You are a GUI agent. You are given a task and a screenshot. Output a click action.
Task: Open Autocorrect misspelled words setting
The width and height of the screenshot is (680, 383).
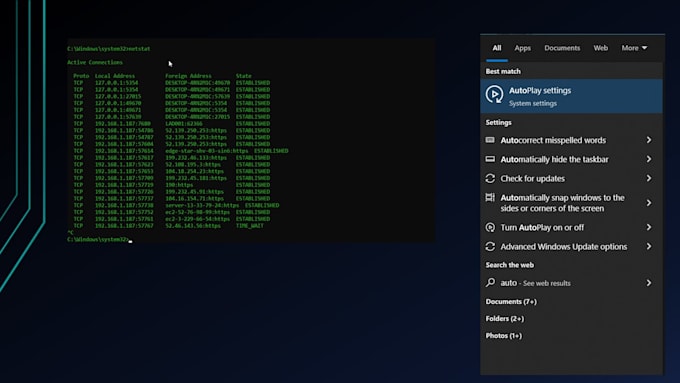pyautogui.click(x=572, y=140)
